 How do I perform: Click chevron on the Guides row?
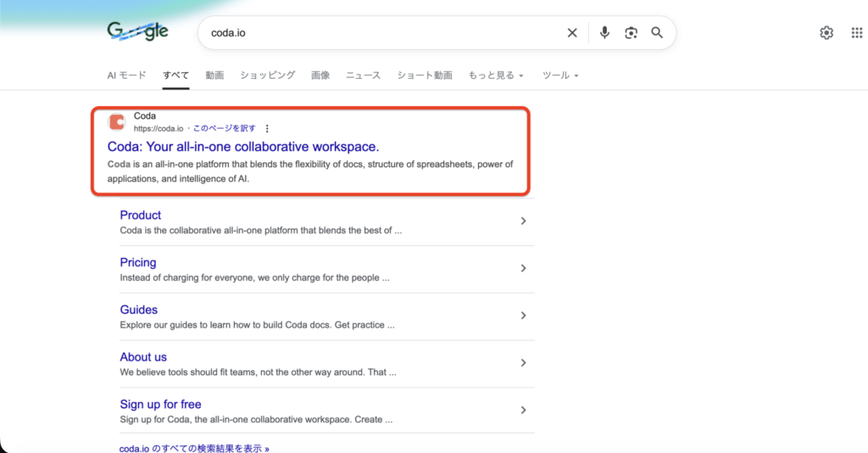tap(523, 316)
